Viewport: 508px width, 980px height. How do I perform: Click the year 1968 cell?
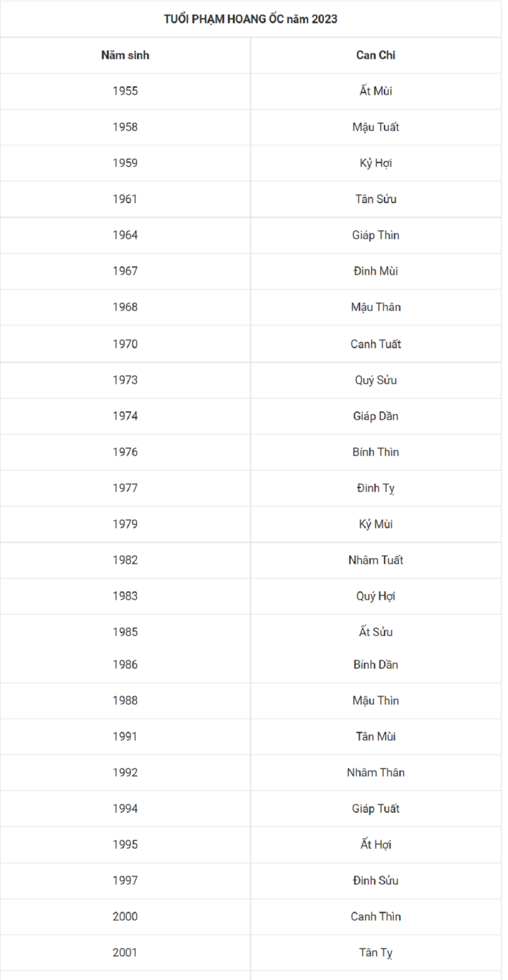coord(125,307)
